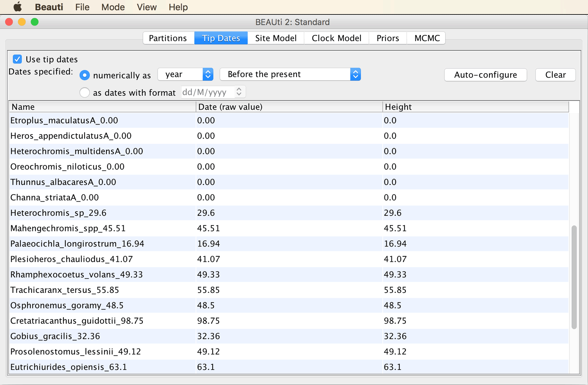This screenshot has width=588, height=385.
Task: Click the Clear button
Action: point(555,75)
